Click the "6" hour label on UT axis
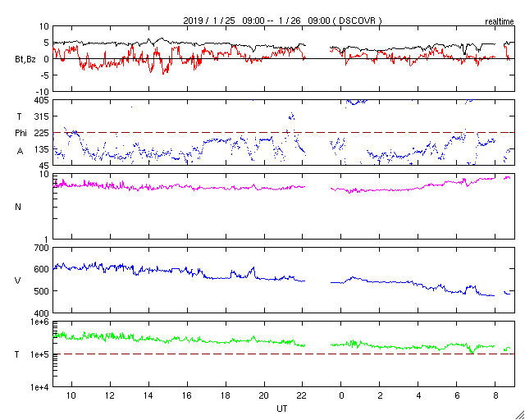This screenshot has height=420, width=525. pyautogui.click(x=457, y=396)
